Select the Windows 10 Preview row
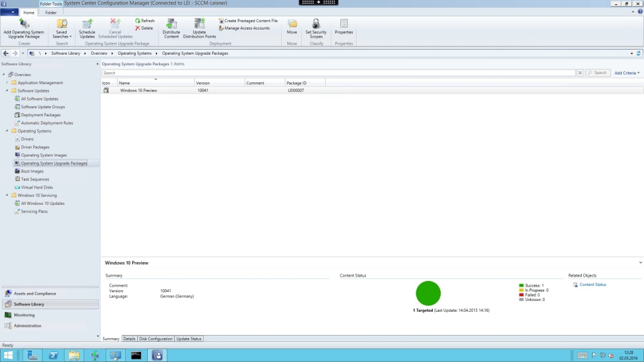This screenshot has width=644, height=362. pos(372,90)
